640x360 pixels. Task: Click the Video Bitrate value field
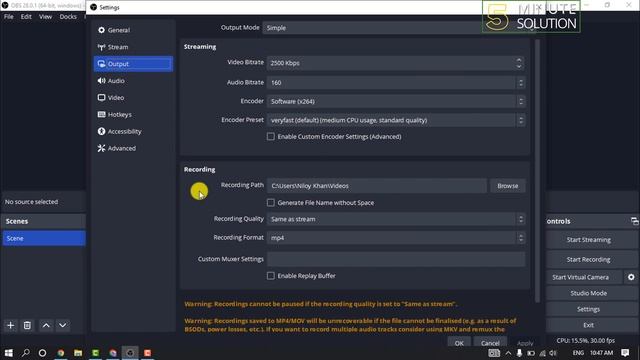pos(391,63)
